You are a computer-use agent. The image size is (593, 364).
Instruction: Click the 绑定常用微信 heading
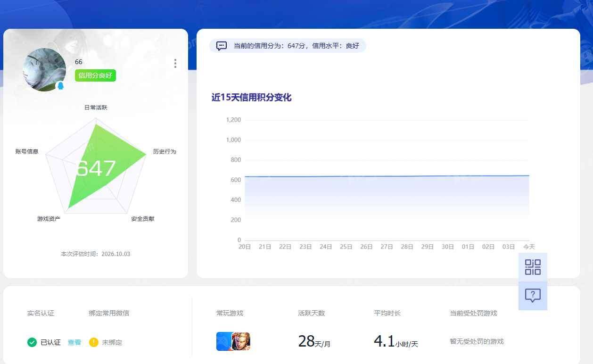tap(109, 313)
